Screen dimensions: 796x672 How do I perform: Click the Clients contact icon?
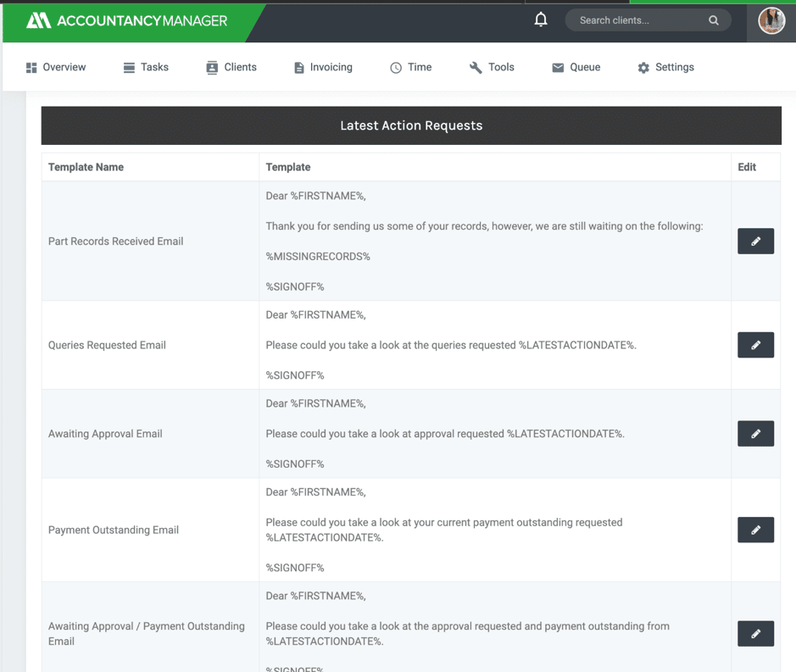pyautogui.click(x=212, y=68)
